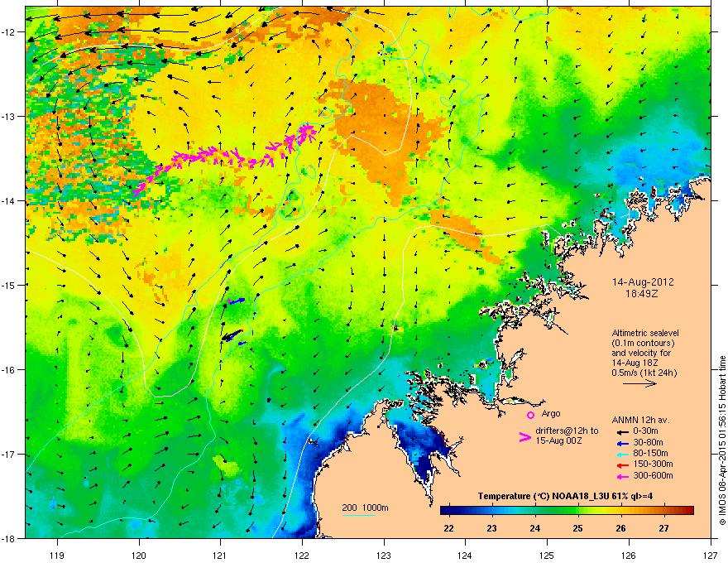Click the magenta drifter track on the map
Screen dimensions: 728x563
pos(226,156)
